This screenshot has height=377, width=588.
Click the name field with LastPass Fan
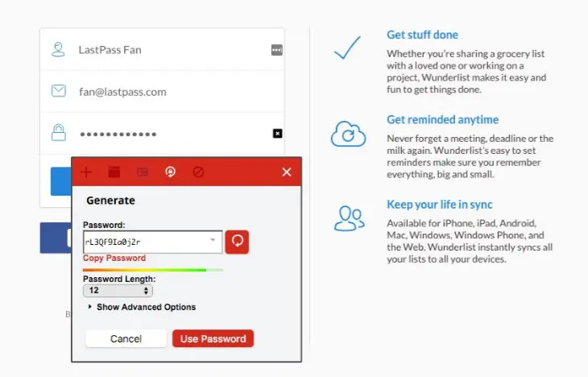[x=162, y=49]
